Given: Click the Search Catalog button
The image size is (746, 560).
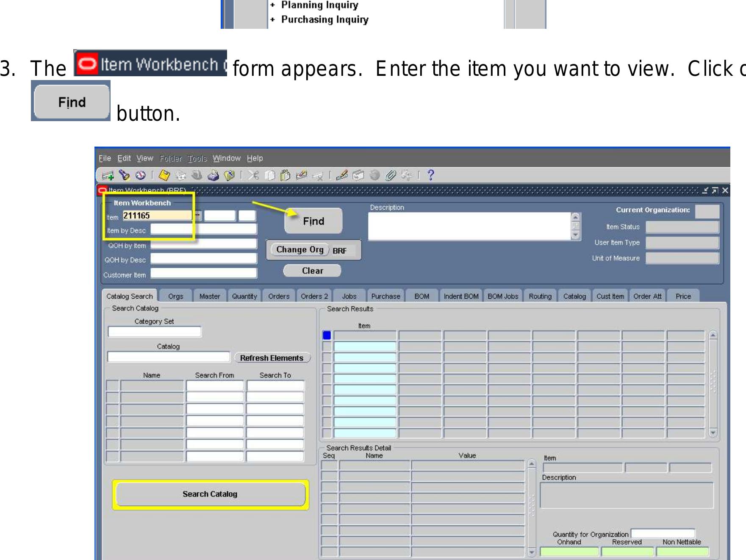Looking at the screenshot, I should 210,494.
